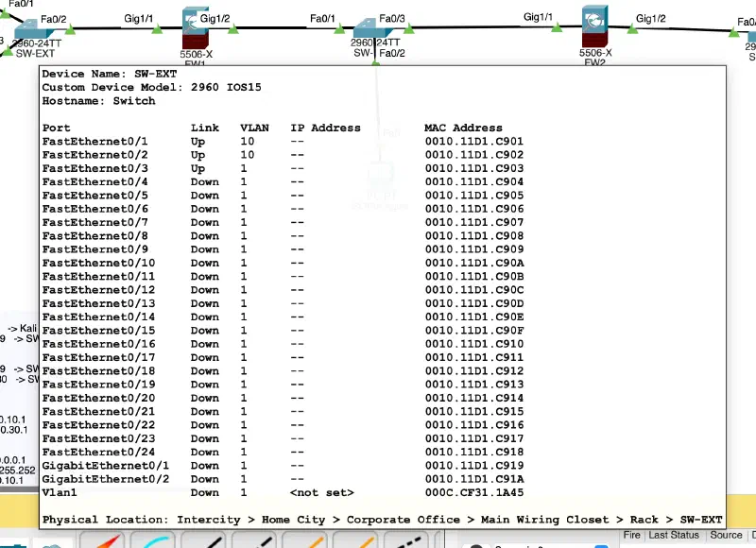756x548 pixels.
Task: Click MAC address 0010.11D1.C901
Action: [x=474, y=141]
